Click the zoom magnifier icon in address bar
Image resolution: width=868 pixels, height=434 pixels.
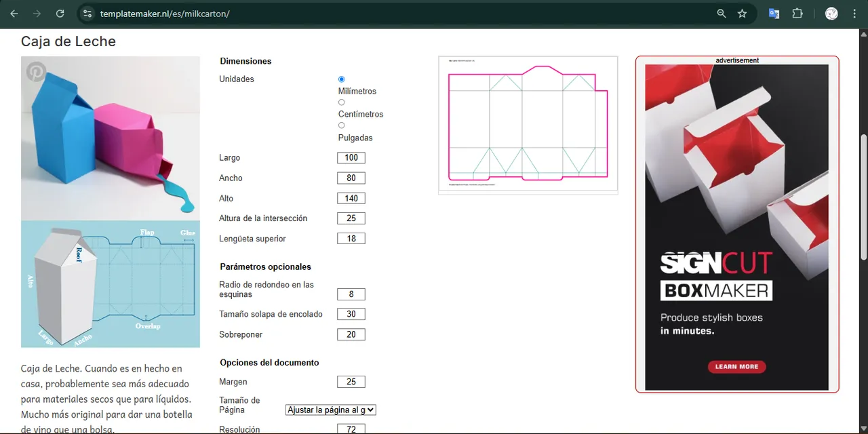click(722, 14)
